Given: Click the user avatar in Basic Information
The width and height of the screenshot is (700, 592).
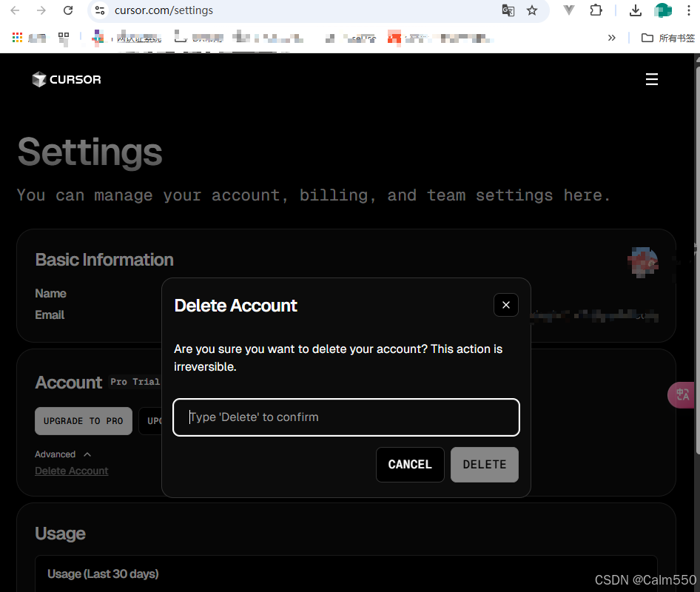Looking at the screenshot, I should (642, 262).
